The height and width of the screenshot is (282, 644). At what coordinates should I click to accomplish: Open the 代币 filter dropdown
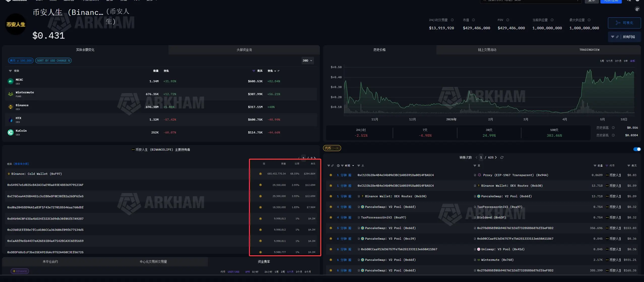coord(332,148)
